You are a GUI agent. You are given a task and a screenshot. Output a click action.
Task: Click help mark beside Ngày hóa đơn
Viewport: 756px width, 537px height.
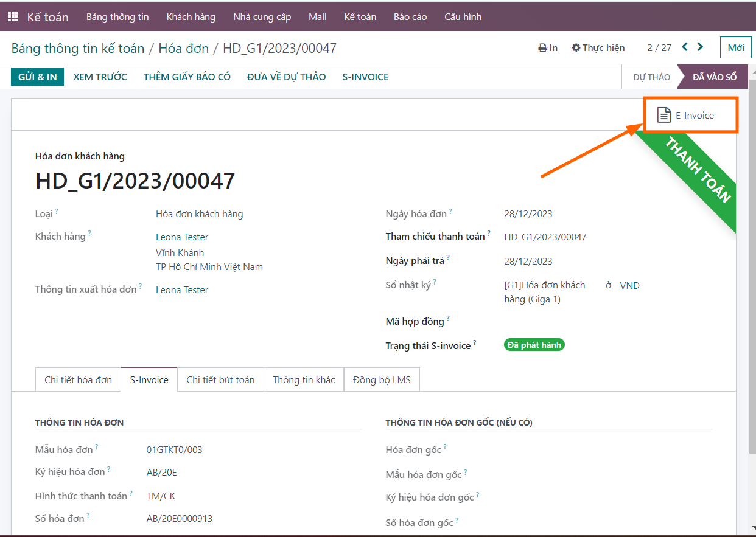(451, 211)
